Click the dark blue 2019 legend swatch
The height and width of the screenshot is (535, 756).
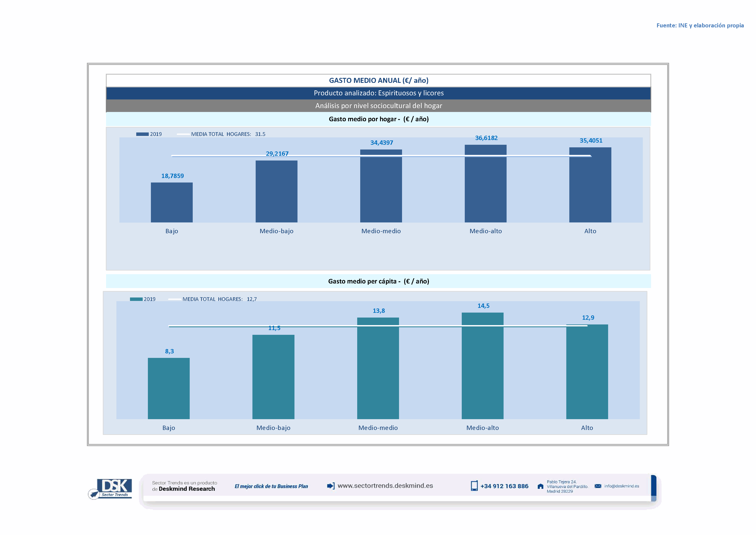(142, 134)
